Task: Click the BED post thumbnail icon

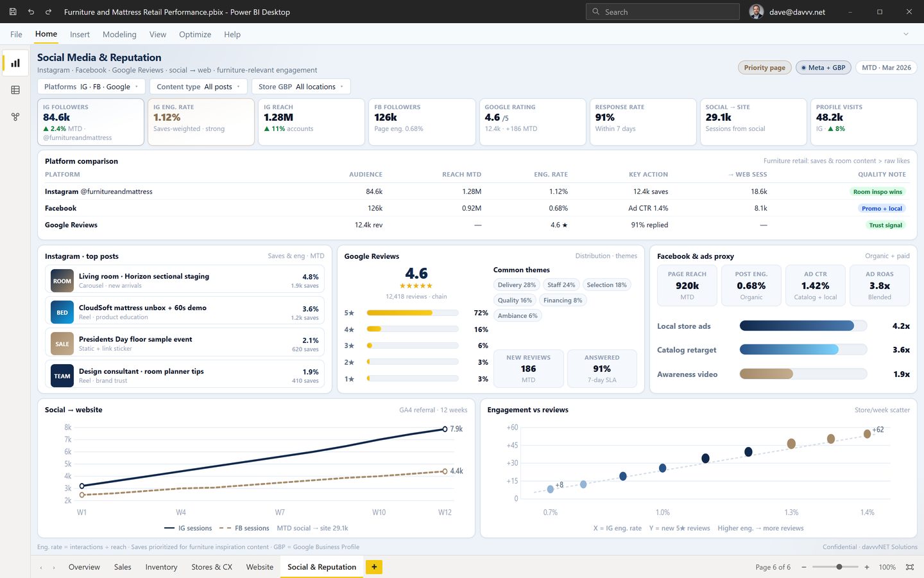Action: [62, 312]
